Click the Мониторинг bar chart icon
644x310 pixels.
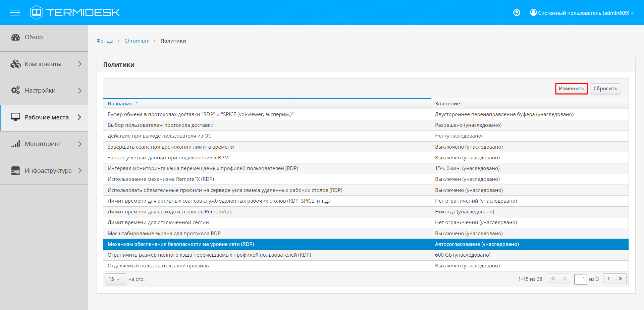click(x=15, y=144)
